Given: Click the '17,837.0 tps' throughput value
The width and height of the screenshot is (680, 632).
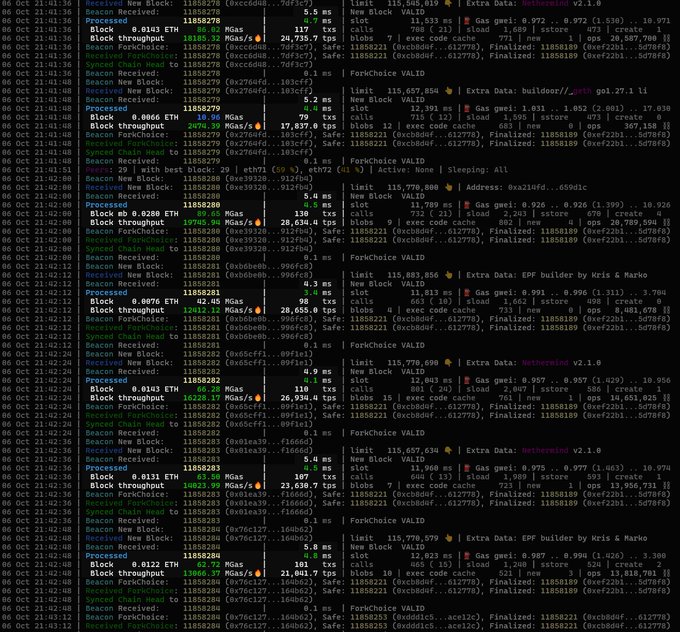Looking at the screenshot, I should pyautogui.click(x=308, y=126).
